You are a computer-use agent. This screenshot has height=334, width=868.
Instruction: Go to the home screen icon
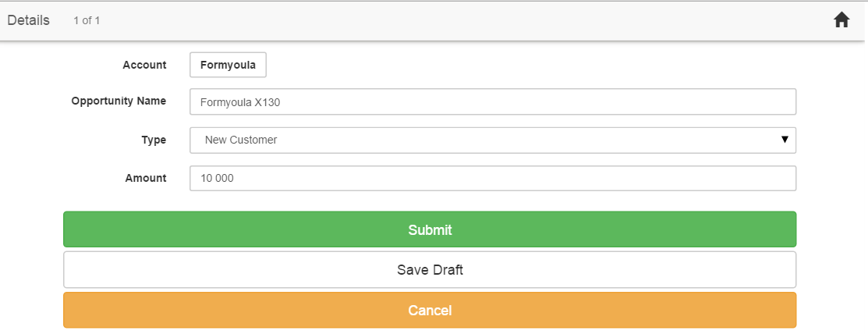point(841,20)
